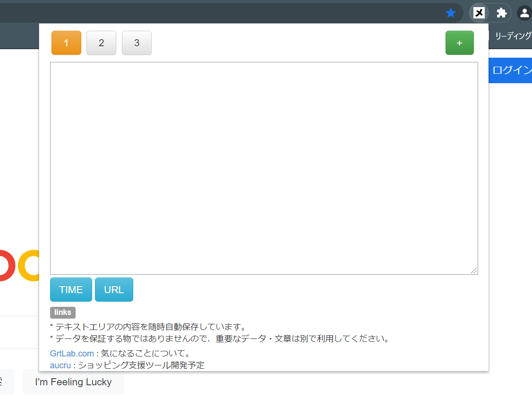Click the text 気になることについて。
This screenshot has height=399, width=532.
coord(146,354)
